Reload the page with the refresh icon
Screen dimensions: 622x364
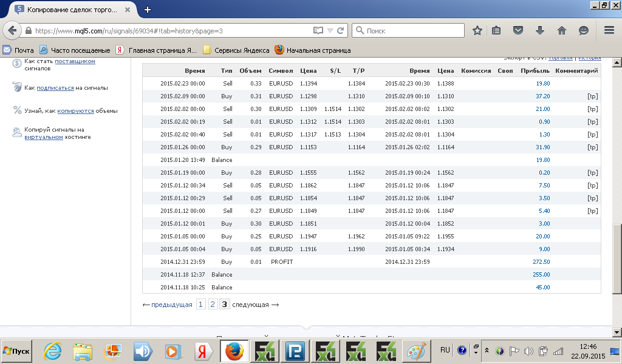tap(340, 30)
